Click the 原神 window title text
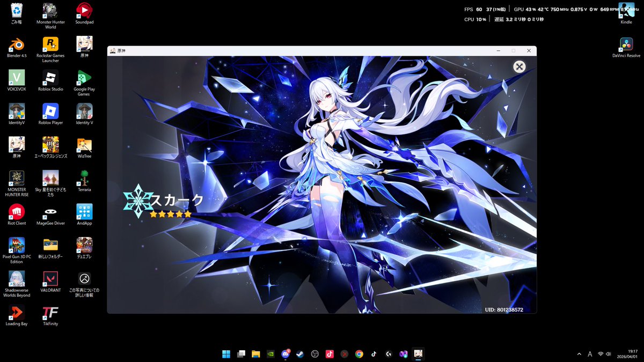The image size is (644, 362). pyautogui.click(x=121, y=51)
